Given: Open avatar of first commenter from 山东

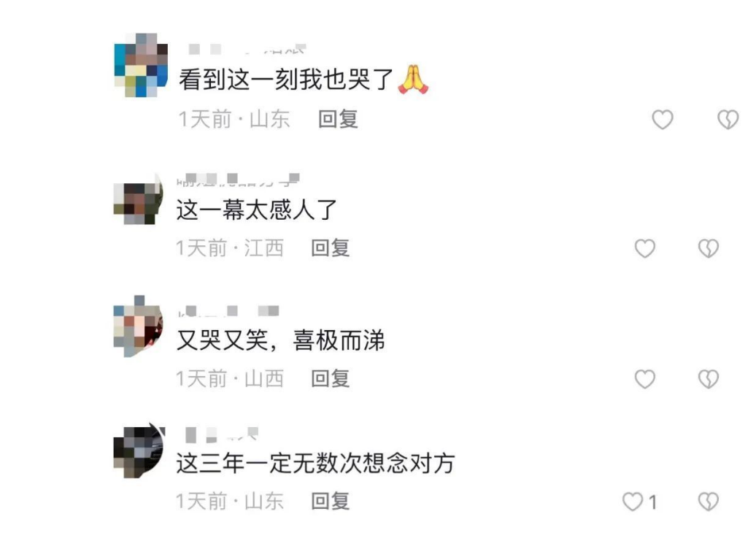Looking at the screenshot, I should click(x=141, y=65).
